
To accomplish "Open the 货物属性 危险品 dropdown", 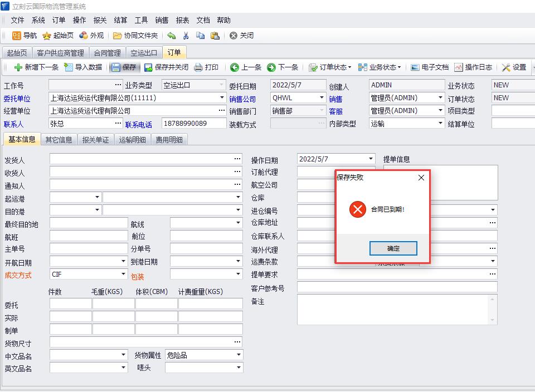I will tap(239, 355).
